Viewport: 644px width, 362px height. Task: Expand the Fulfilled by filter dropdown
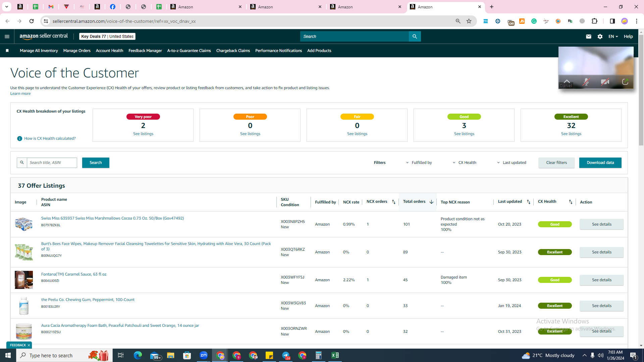pyautogui.click(x=419, y=163)
